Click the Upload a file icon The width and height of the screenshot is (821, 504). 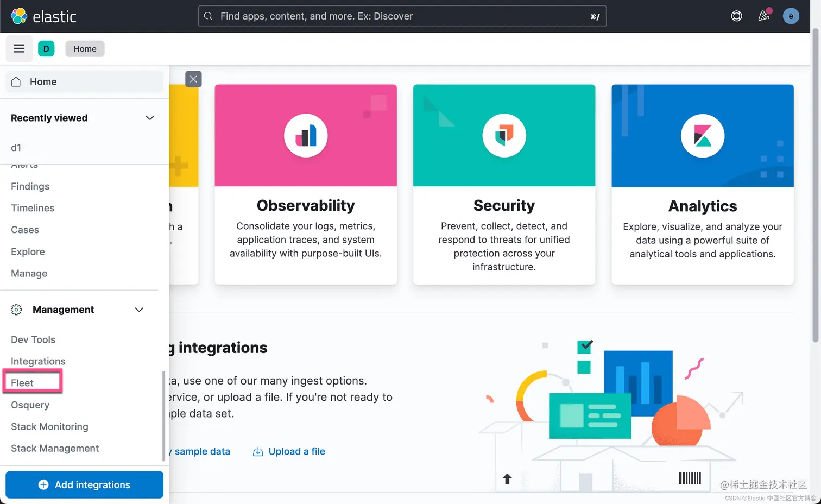click(x=258, y=452)
